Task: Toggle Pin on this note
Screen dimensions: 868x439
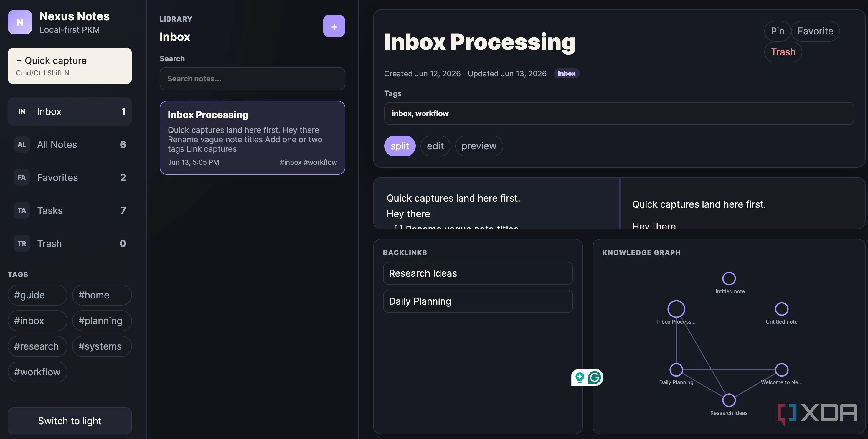Action: [777, 31]
